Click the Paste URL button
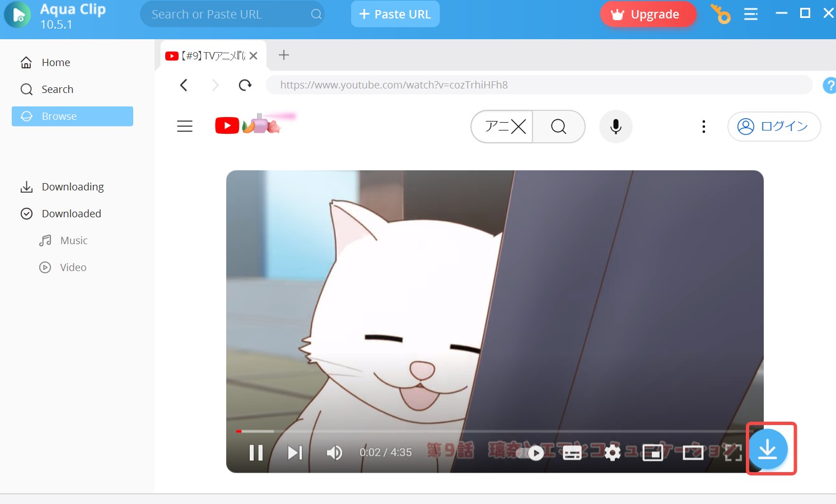836x504 pixels. 395,14
